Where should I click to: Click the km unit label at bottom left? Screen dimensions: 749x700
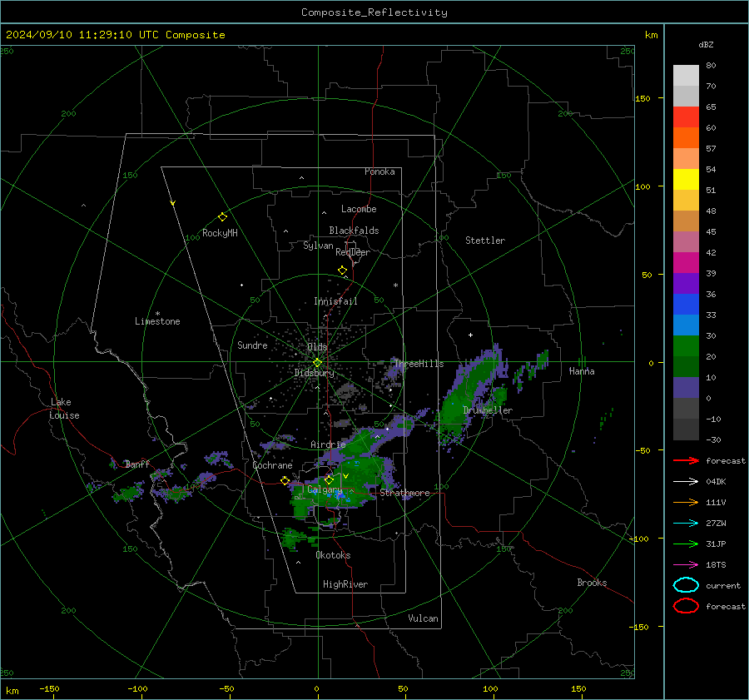tap(12, 691)
